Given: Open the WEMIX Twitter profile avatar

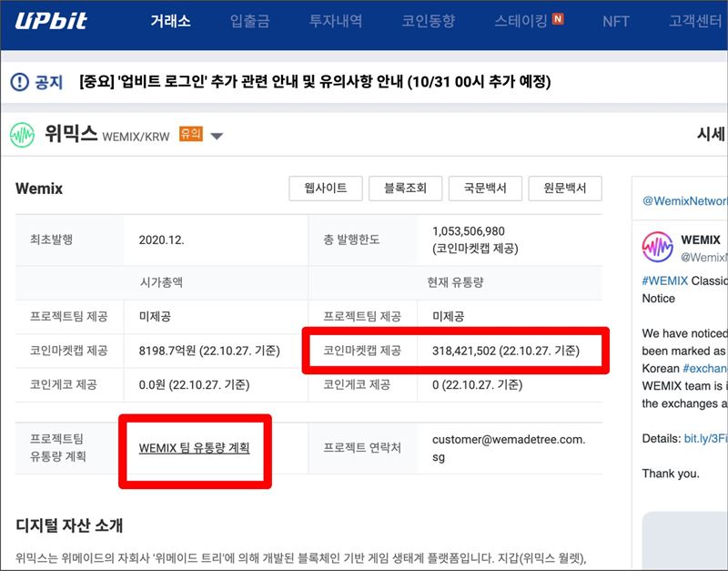Looking at the screenshot, I should (657, 247).
